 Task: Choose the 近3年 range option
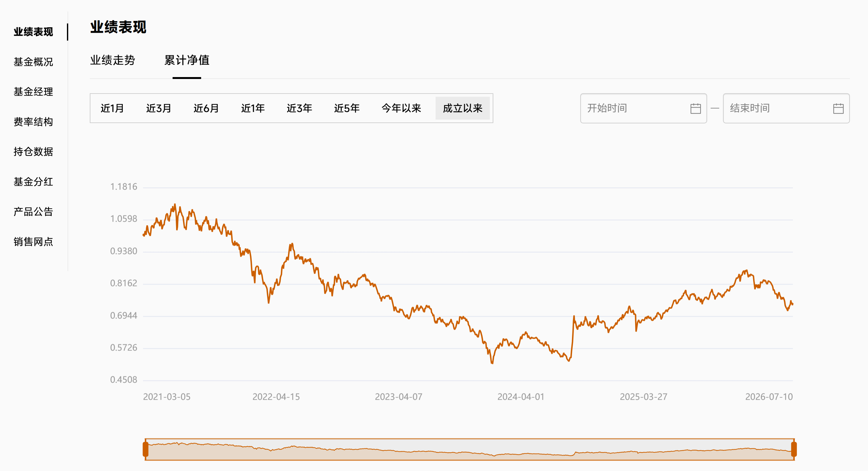(x=299, y=108)
